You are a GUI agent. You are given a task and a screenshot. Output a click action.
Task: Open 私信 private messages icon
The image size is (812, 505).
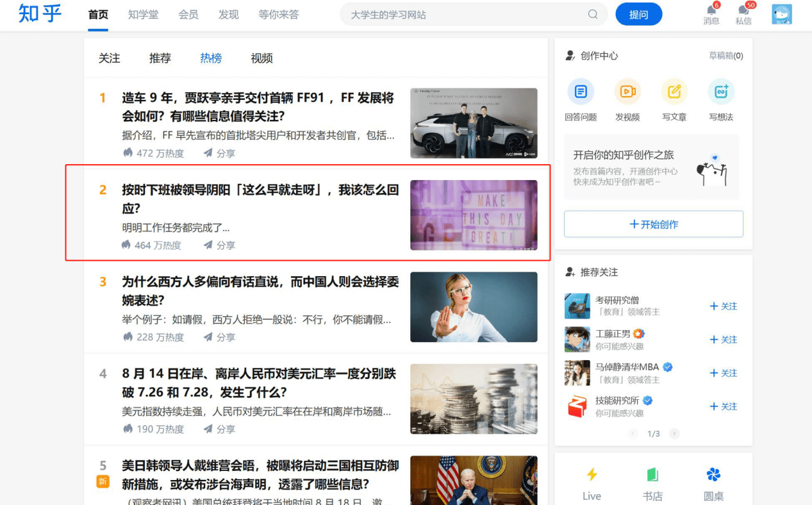pyautogui.click(x=743, y=10)
